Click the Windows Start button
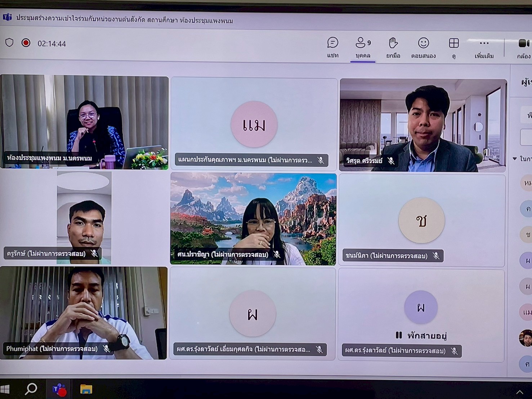The width and height of the screenshot is (532, 399). pyautogui.click(x=5, y=389)
